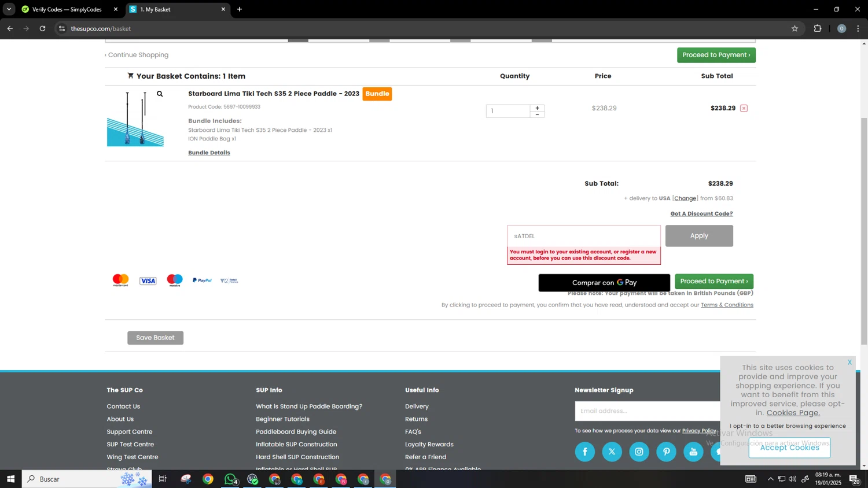Open the X (Twitter) social icon
The image size is (868, 488).
pos(612,452)
